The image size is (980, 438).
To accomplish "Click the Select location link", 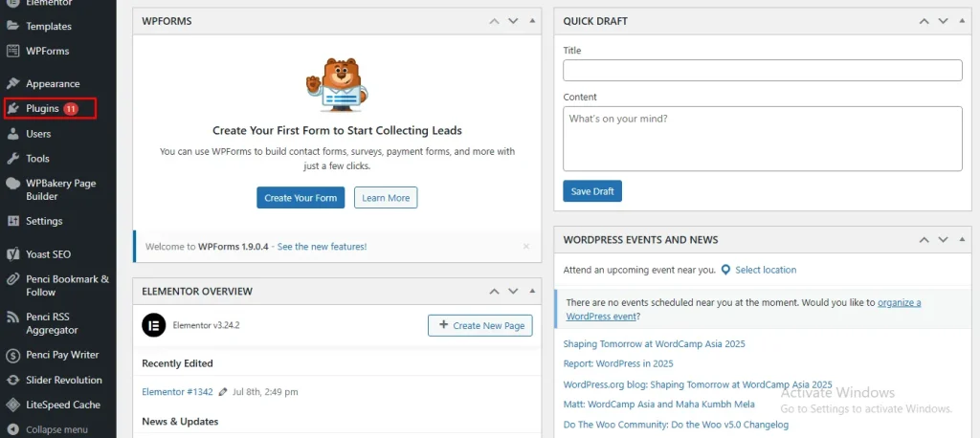I will pyautogui.click(x=766, y=270).
